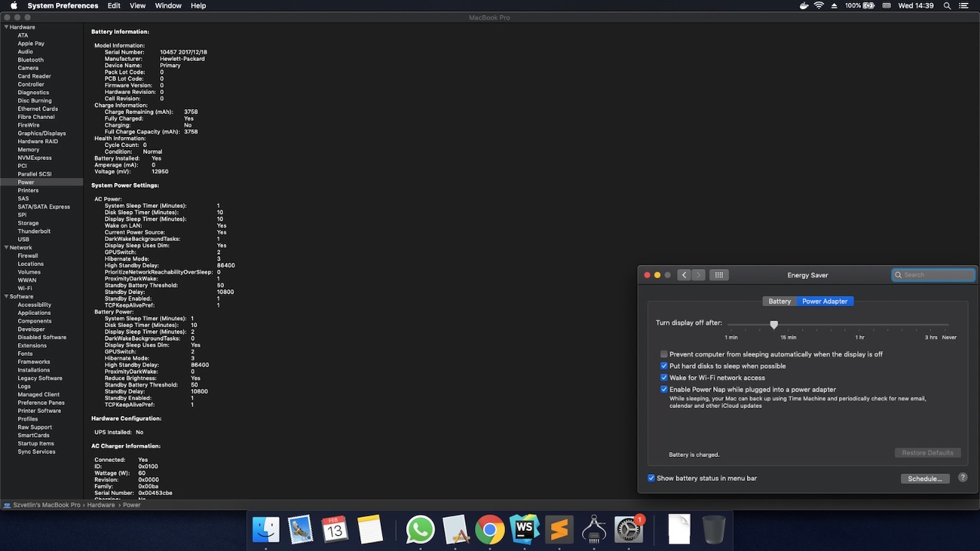Launch WebStorm from the Dock

pyautogui.click(x=524, y=530)
